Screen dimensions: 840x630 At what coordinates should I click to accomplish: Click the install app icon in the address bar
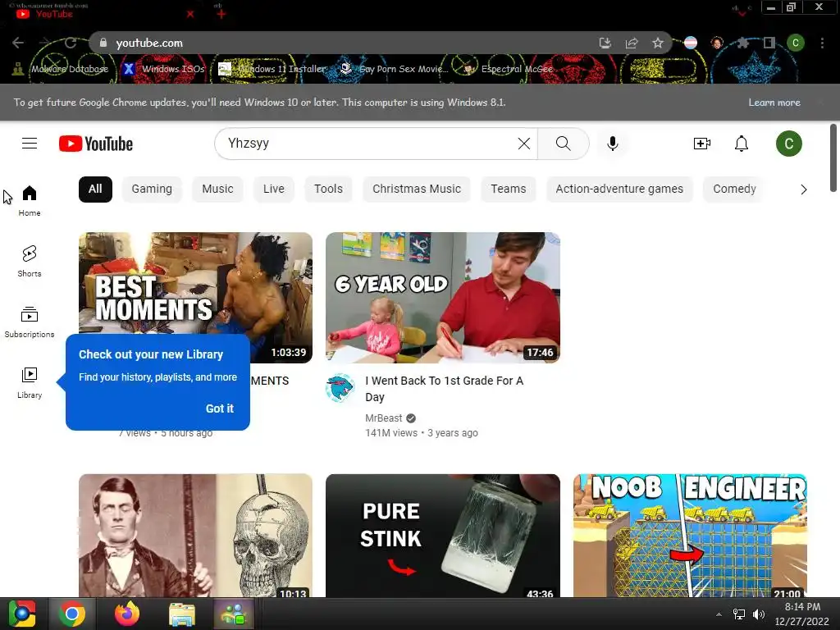coord(605,43)
